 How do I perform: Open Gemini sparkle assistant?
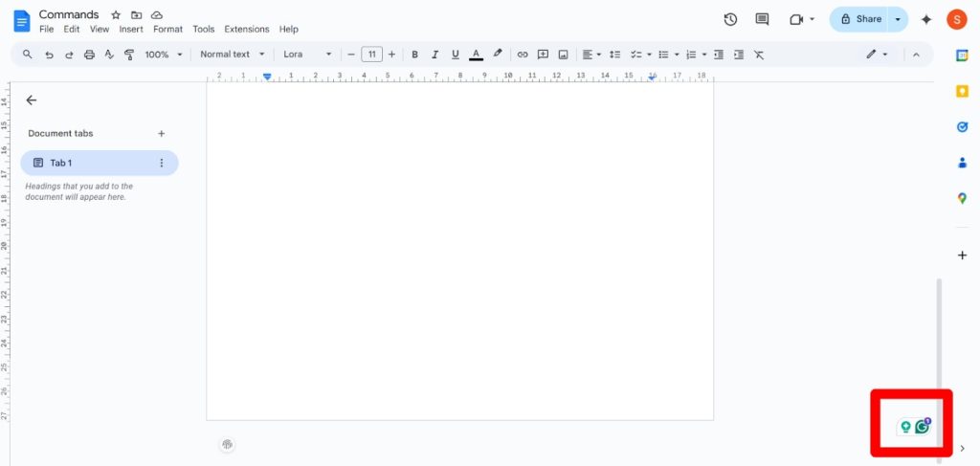(926, 19)
